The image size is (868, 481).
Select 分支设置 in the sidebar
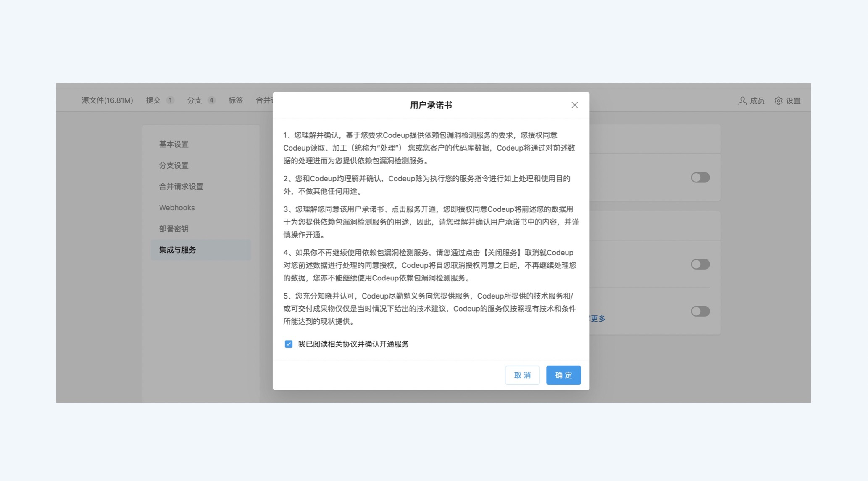point(201,165)
